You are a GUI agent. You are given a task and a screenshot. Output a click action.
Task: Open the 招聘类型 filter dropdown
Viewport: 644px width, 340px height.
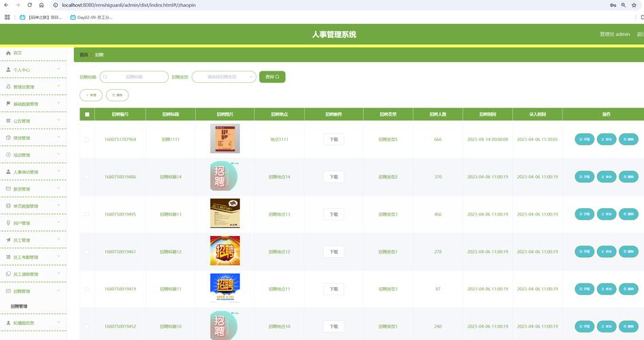coord(224,77)
